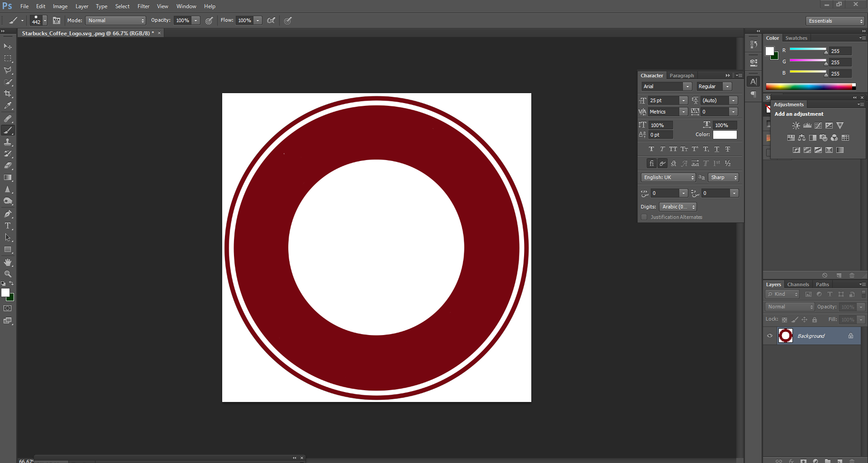
Task: Select the Path Selection tool
Action: tap(8, 237)
